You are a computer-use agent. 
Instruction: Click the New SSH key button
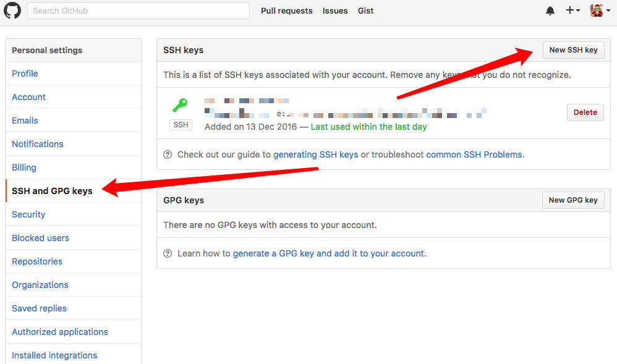[573, 50]
